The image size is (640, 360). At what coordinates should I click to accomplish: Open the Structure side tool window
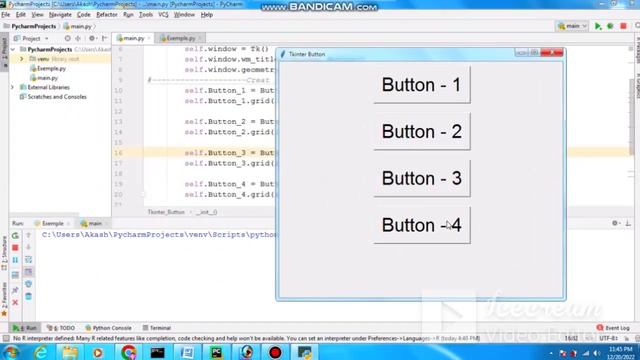(x=4, y=253)
